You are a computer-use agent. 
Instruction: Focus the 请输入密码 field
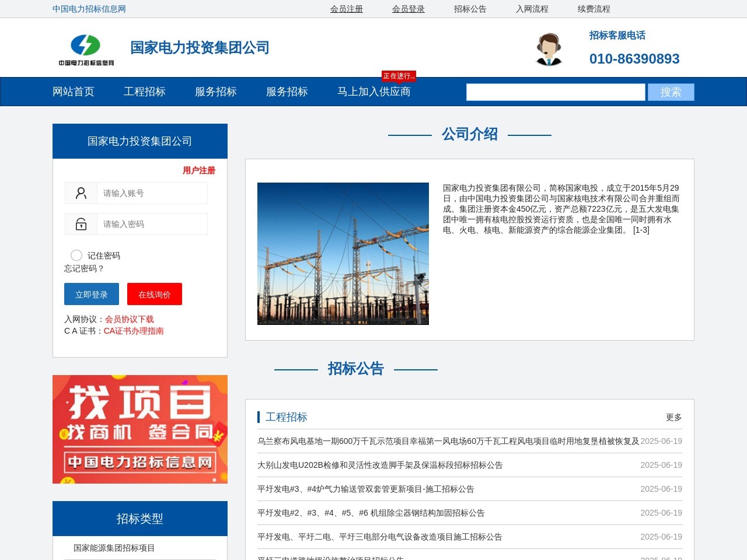click(x=152, y=224)
